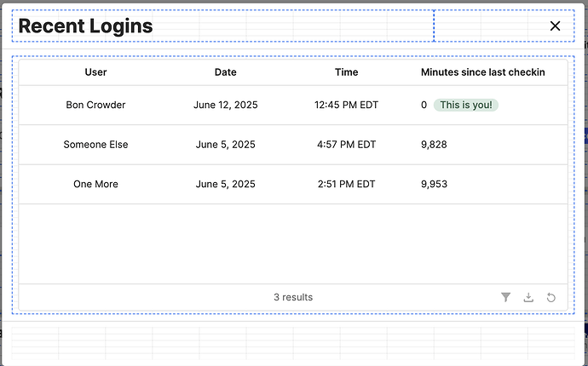This screenshot has height=366, width=588.
Task: Select the Recent Logins title text
Action: point(85,26)
